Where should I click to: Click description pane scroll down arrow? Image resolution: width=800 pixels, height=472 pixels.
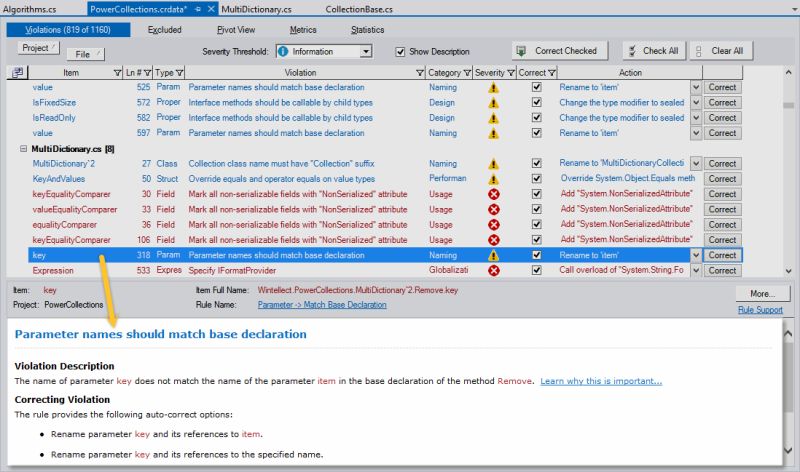coord(788,450)
